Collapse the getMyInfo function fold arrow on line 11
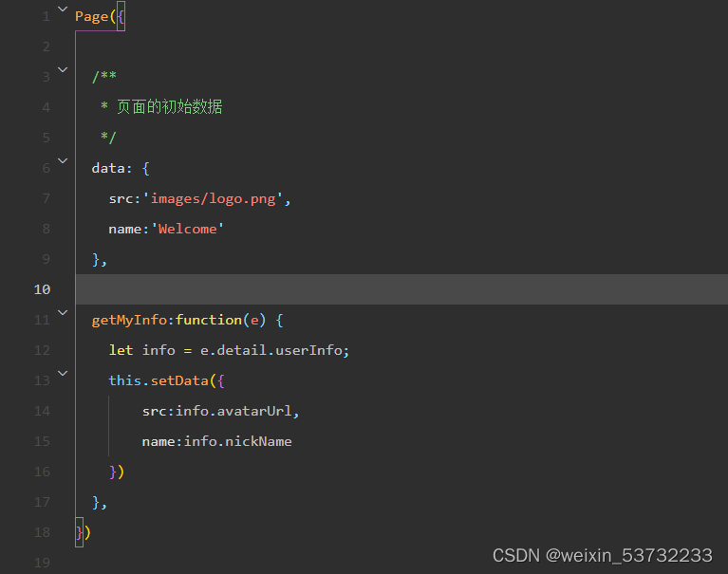 click(x=63, y=312)
